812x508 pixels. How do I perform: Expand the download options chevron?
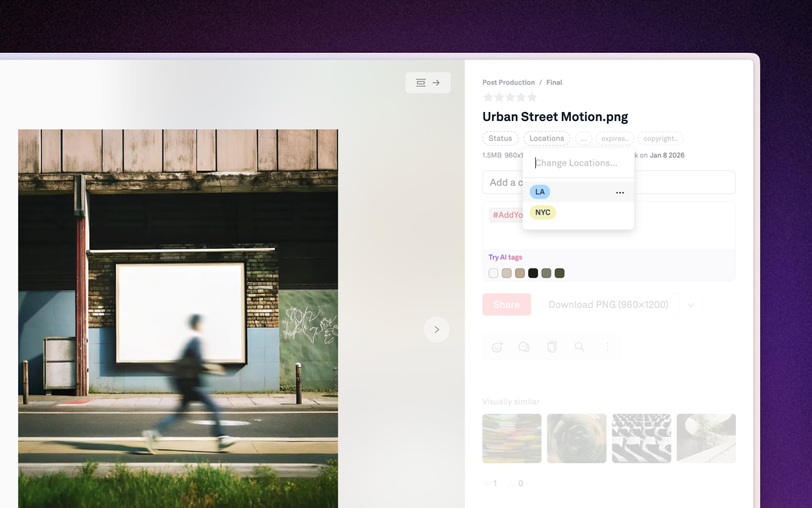[691, 305]
